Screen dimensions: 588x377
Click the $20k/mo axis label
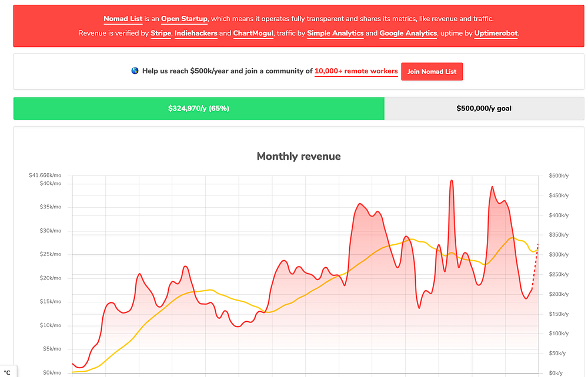coord(50,278)
